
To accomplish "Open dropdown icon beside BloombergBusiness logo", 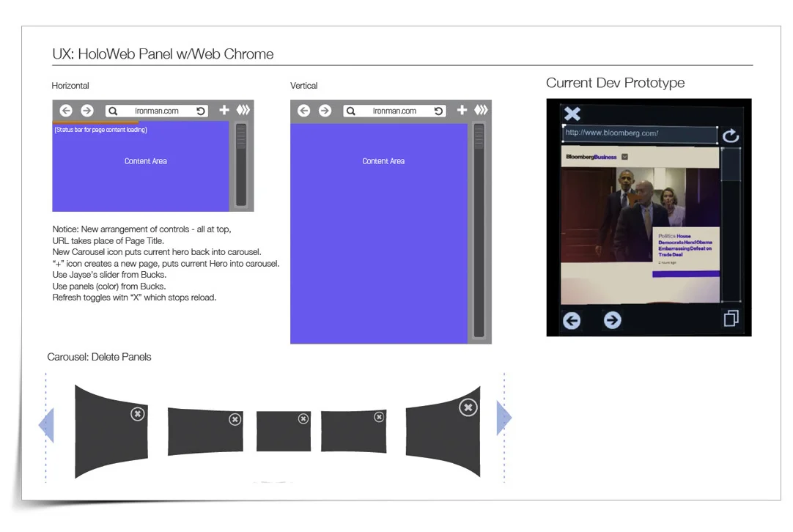I will [x=624, y=157].
